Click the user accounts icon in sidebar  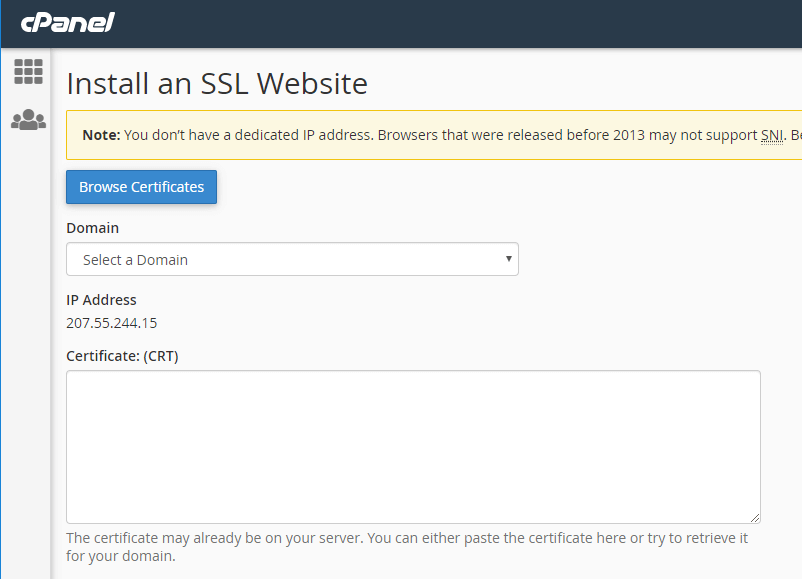pyautogui.click(x=29, y=118)
